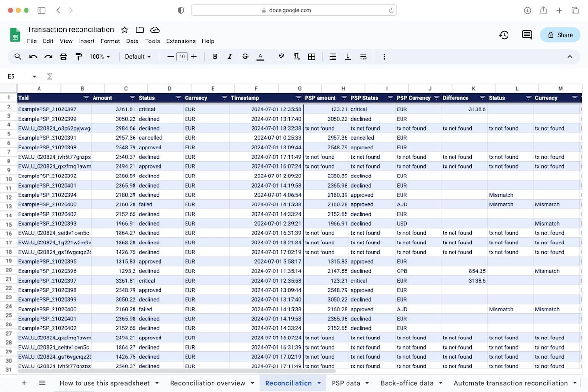Image resolution: width=588 pixels, height=392 pixels.
Task: Select cell with difference 854.35
Action: 464,271
